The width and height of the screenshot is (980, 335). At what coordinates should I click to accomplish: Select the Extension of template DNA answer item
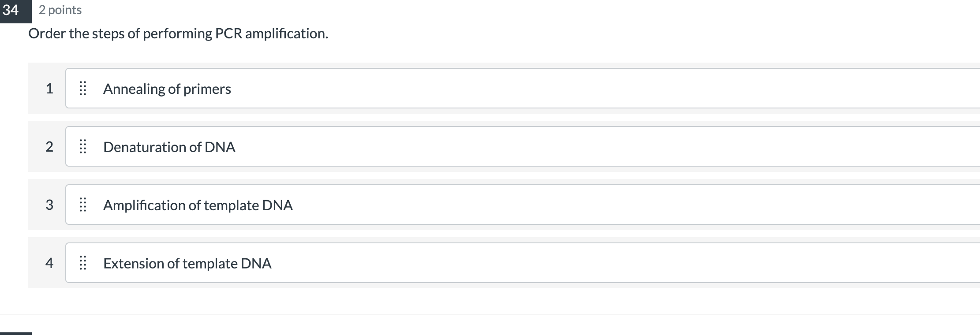point(187,263)
